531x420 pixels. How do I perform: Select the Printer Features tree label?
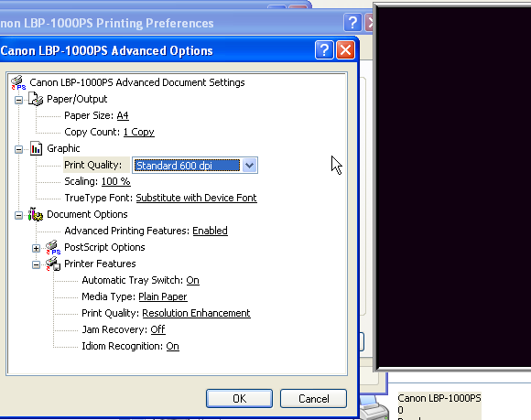[x=100, y=264]
